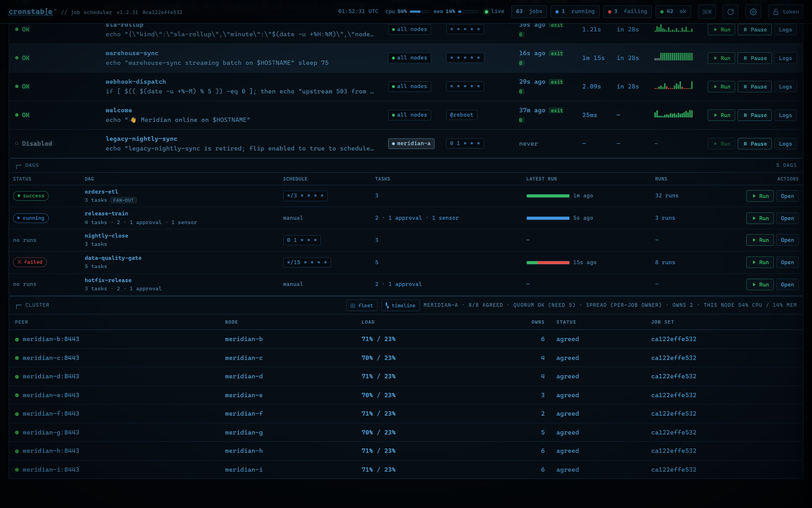The width and height of the screenshot is (812, 508).
Task: Click the data-quality-gate failed badge
Action: [x=30, y=262]
